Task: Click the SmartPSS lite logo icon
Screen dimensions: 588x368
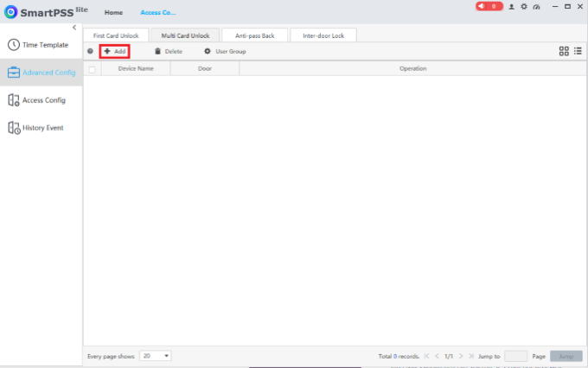Action: point(11,12)
